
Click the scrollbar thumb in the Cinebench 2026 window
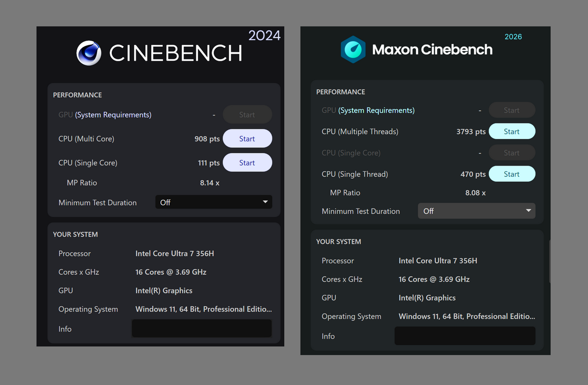[549, 261]
